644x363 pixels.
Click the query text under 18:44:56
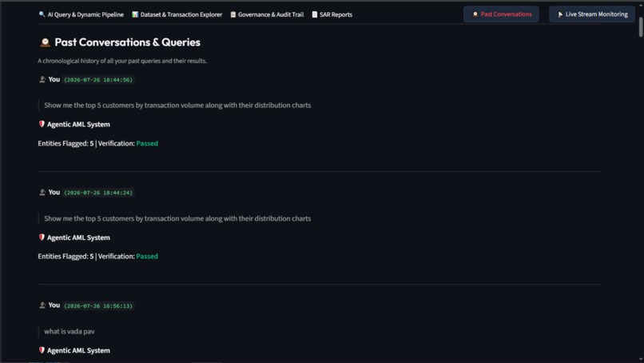[x=177, y=106]
